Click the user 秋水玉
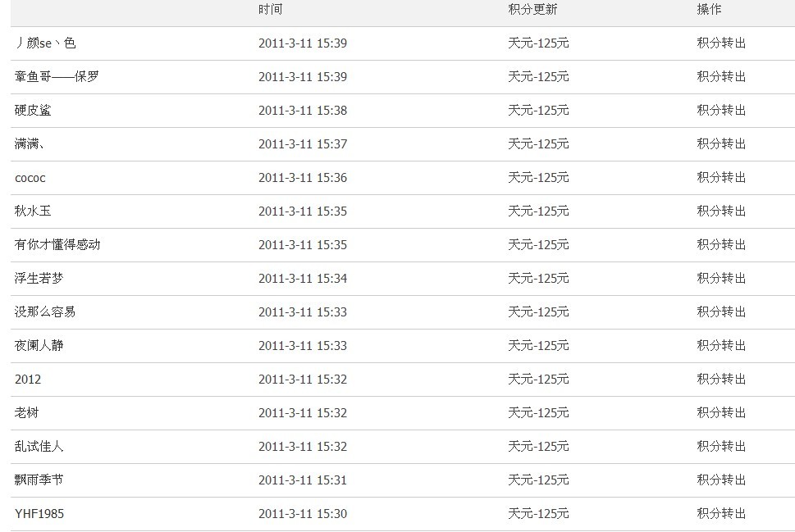This screenshot has width=795, height=532. tap(33, 211)
